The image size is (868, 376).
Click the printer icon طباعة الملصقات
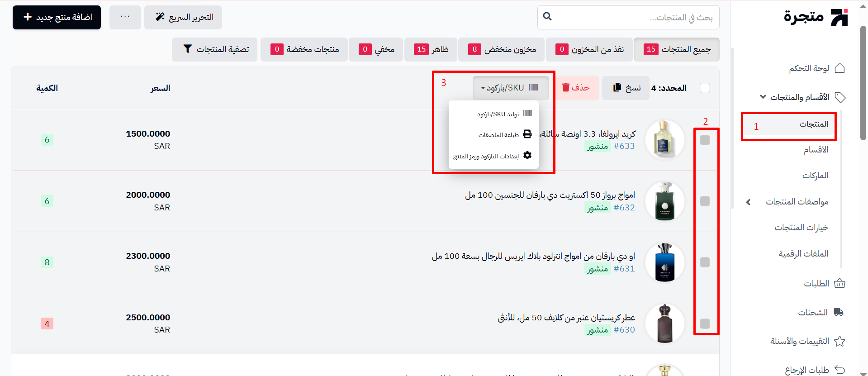[527, 134]
